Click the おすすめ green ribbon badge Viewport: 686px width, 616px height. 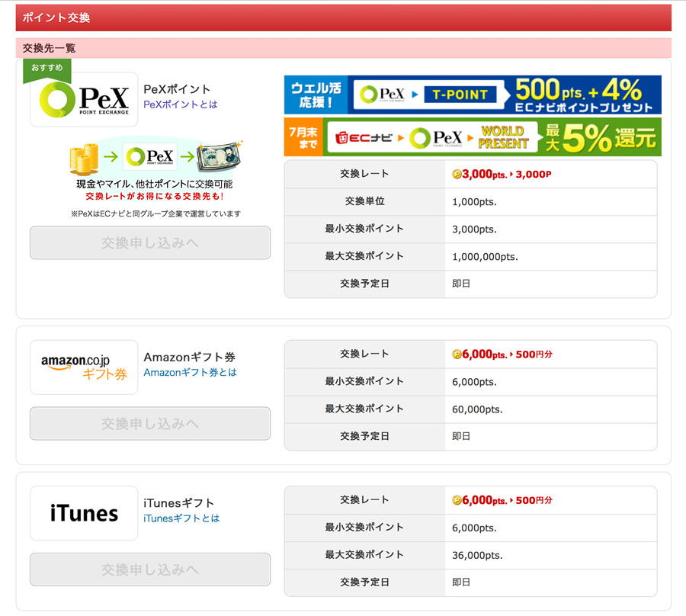tap(46, 69)
